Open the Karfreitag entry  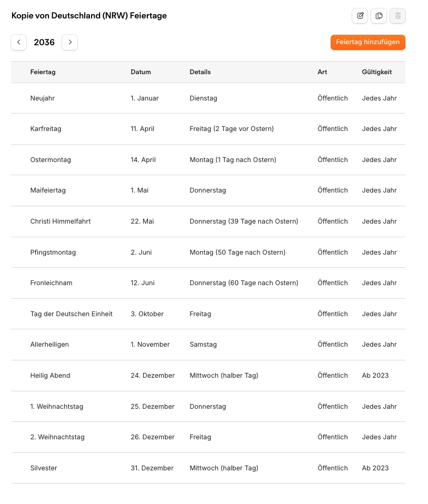tap(46, 129)
